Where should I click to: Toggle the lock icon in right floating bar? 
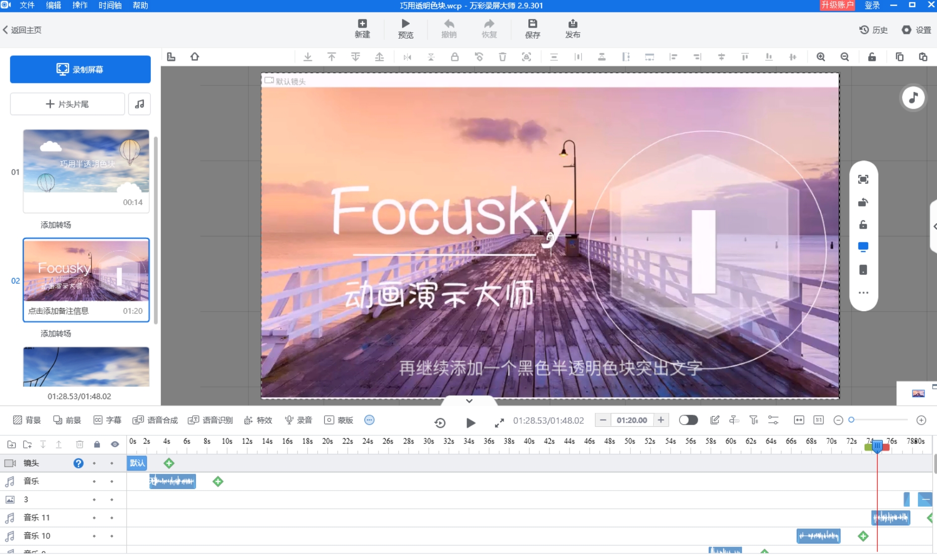pos(863,225)
